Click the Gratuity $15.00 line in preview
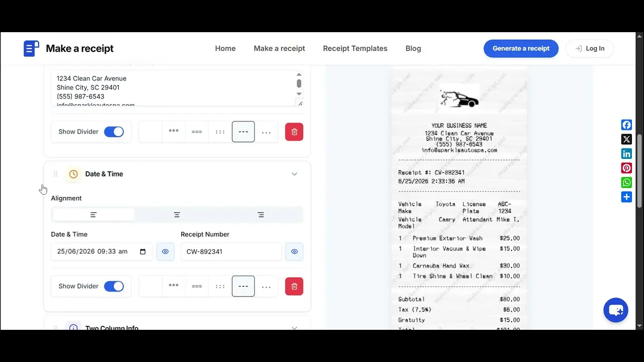The width and height of the screenshot is (644, 362). (x=459, y=320)
